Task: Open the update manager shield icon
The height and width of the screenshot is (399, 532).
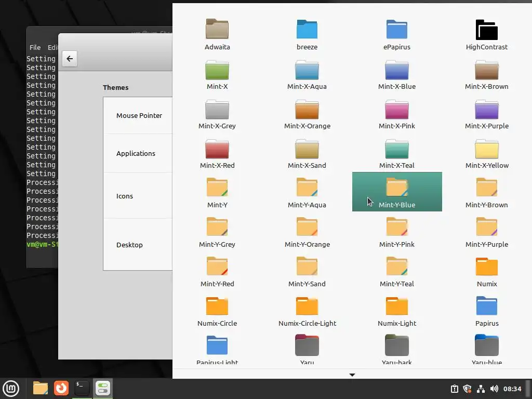Action: coord(467,389)
